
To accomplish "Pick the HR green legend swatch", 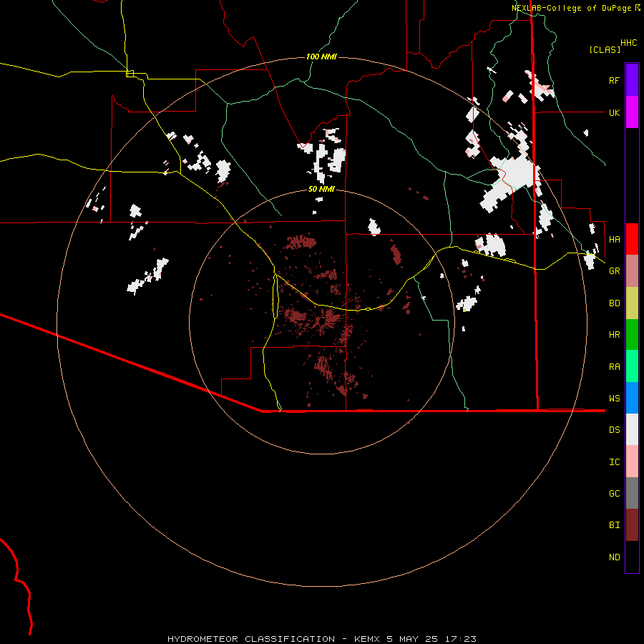I will coord(632,334).
